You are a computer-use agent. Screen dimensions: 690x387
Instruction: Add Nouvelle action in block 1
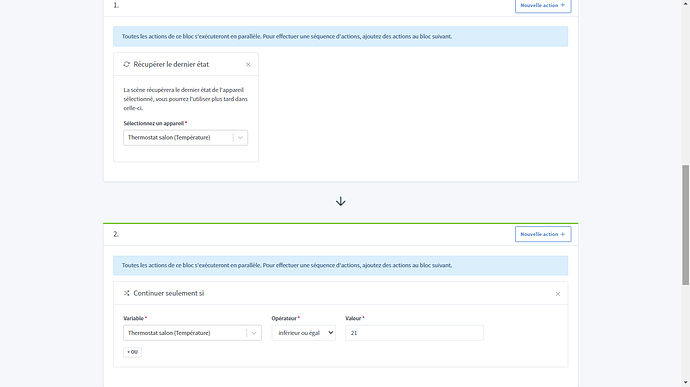[543, 6]
